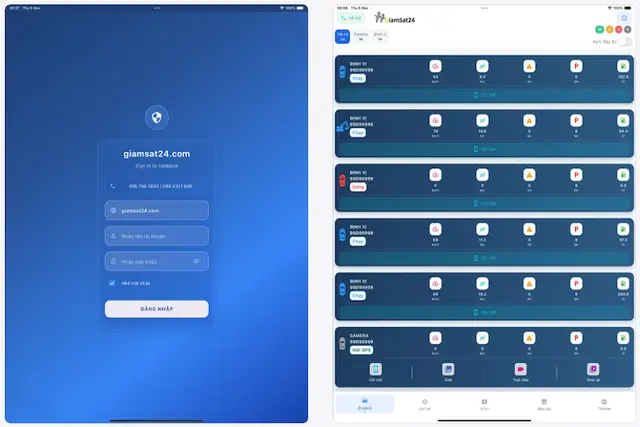Viewport: 640px width, 427px height.
Task: Click warning triangle on excavator card
Action: 529,120
